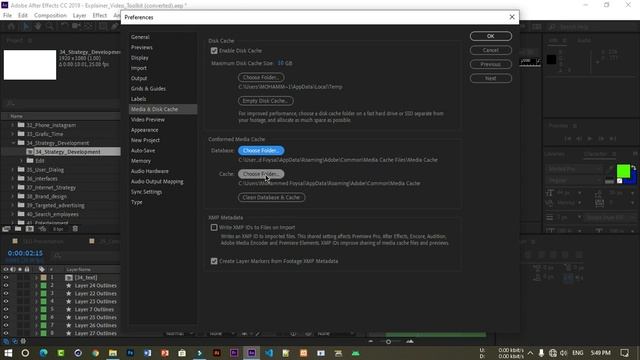Expand the 35_User_Dialog folder
The width and height of the screenshot is (640, 360).
(x=12, y=170)
